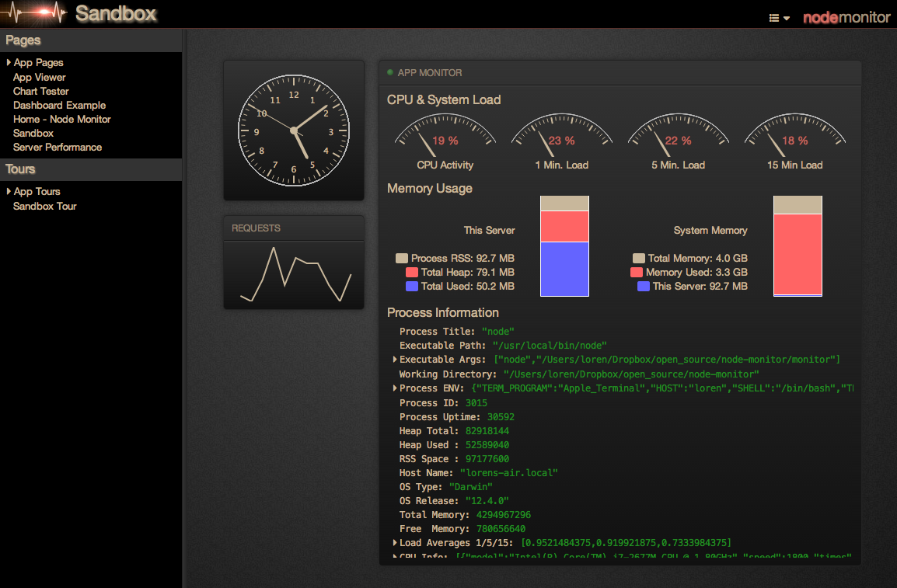Click the analog clock widget
Image resolution: width=897 pixels, height=588 pixels.
[x=293, y=129]
